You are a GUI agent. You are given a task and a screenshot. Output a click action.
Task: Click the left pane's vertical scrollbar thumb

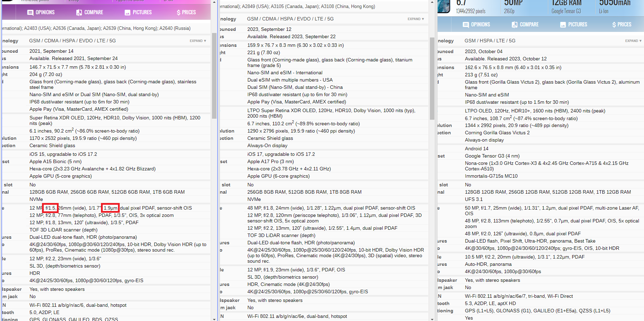point(214,76)
